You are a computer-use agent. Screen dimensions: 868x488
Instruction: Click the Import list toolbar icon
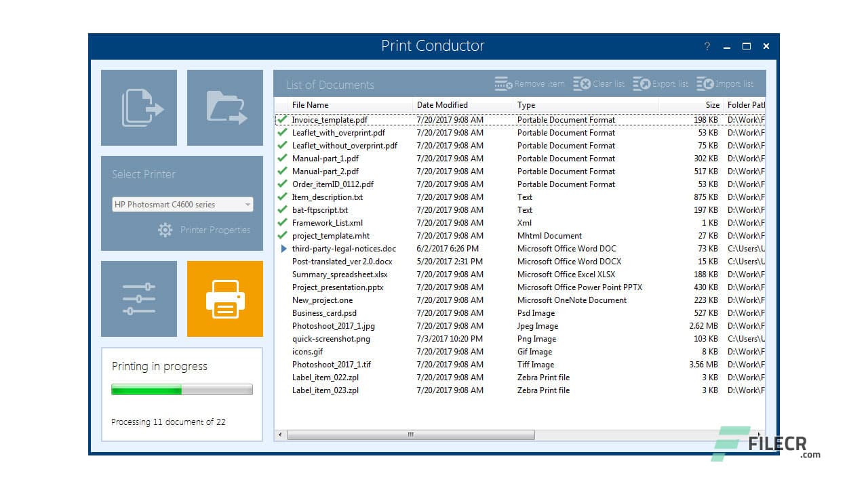(x=705, y=83)
